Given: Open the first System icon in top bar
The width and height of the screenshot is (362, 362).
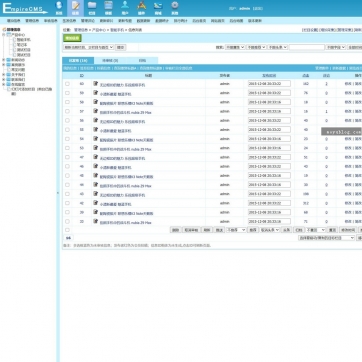Looking at the screenshot, I should pos(59,8).
